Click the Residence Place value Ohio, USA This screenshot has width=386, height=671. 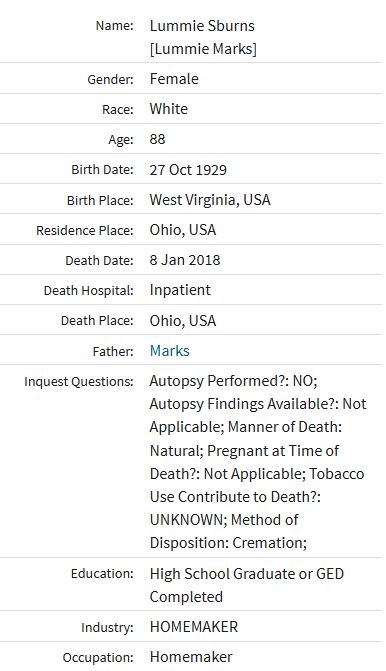coord(183,230)
